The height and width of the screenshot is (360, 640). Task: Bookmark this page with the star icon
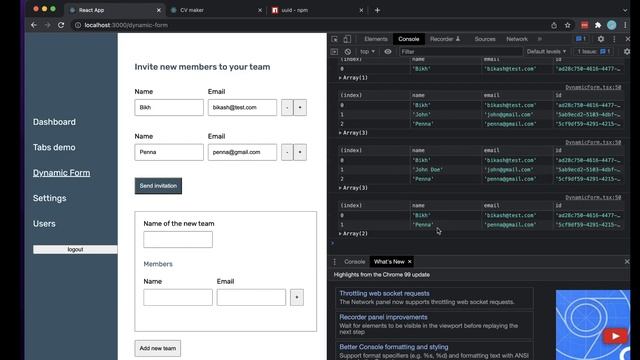567,25
